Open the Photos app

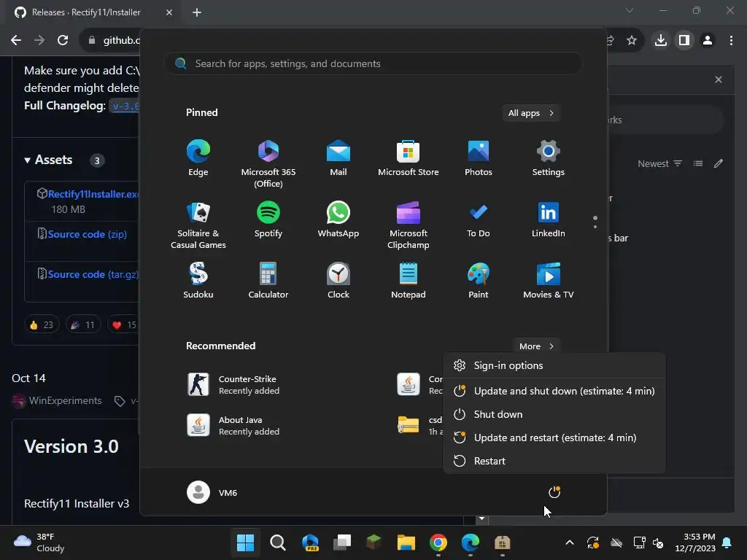coord(479,158)
